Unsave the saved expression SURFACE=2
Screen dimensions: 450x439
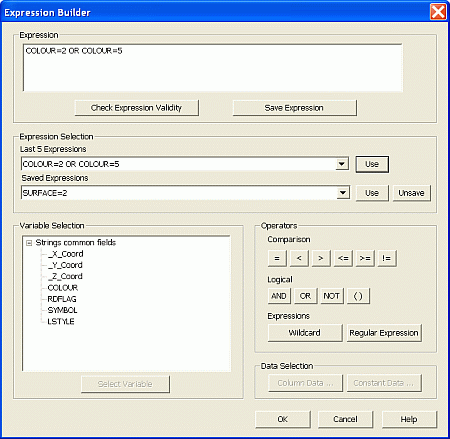tap(411, 193)
